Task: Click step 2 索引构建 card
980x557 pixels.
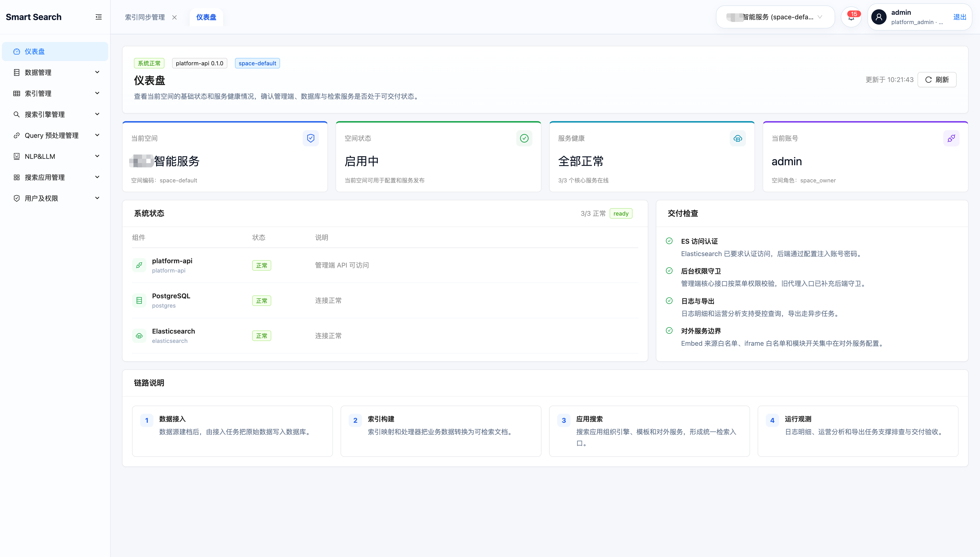Action: pos(441,431)
